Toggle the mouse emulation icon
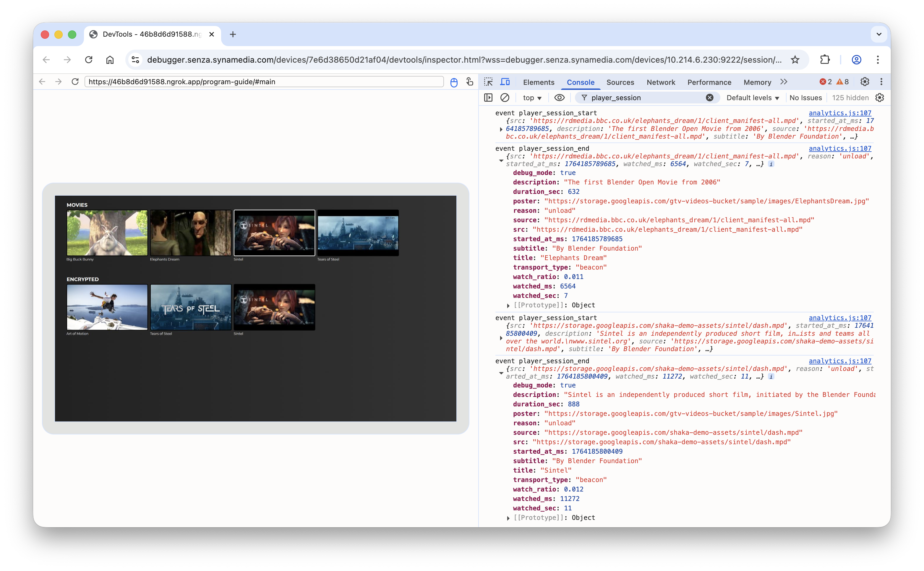Screen dimensions: 924x571 point(454,82)
